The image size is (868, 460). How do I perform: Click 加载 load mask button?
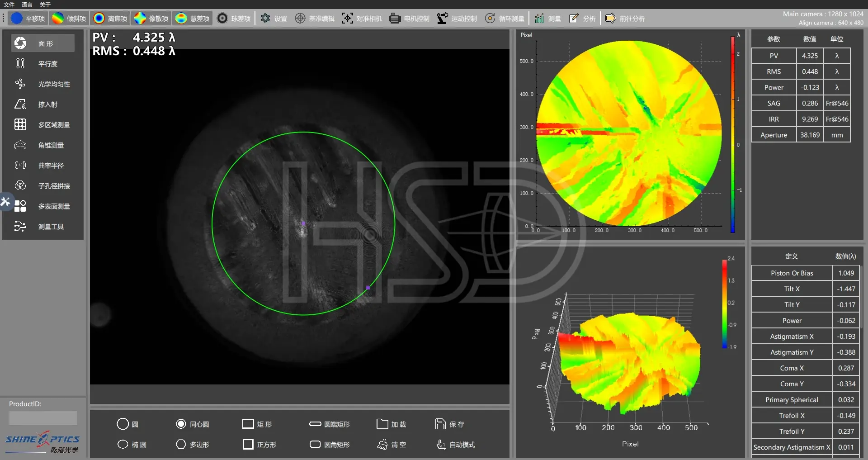click(x=392, y=424)
